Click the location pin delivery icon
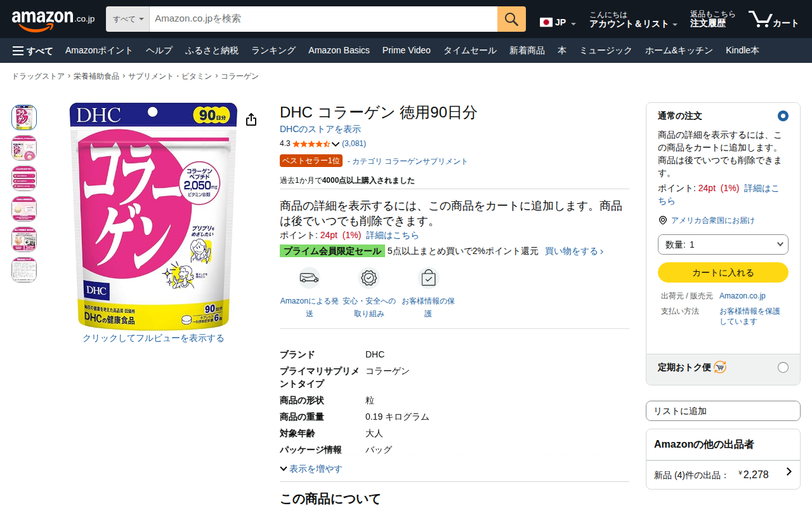This screenshot has width=812, height=508. pyautogui.click(x=663, y=220)
